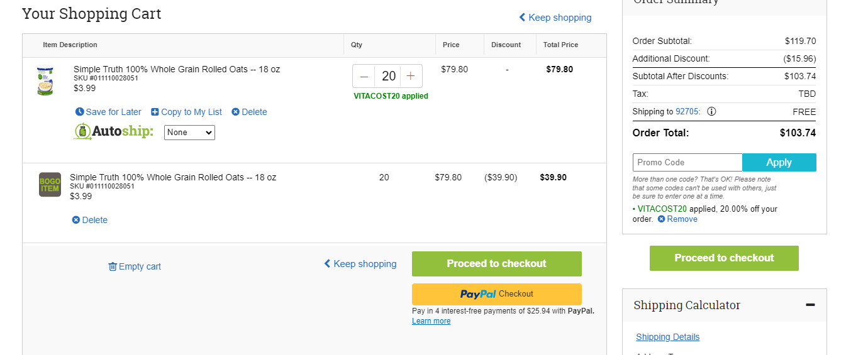Open rolled oats product thumbnail

(45, 80)
